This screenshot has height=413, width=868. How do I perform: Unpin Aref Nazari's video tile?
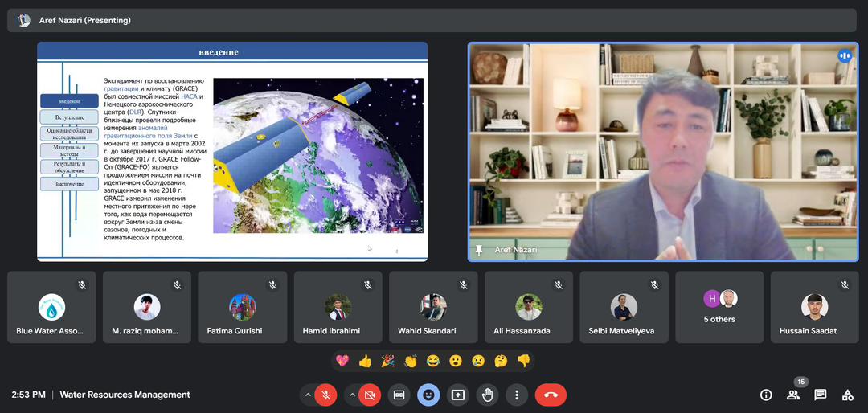pos(480,250)
